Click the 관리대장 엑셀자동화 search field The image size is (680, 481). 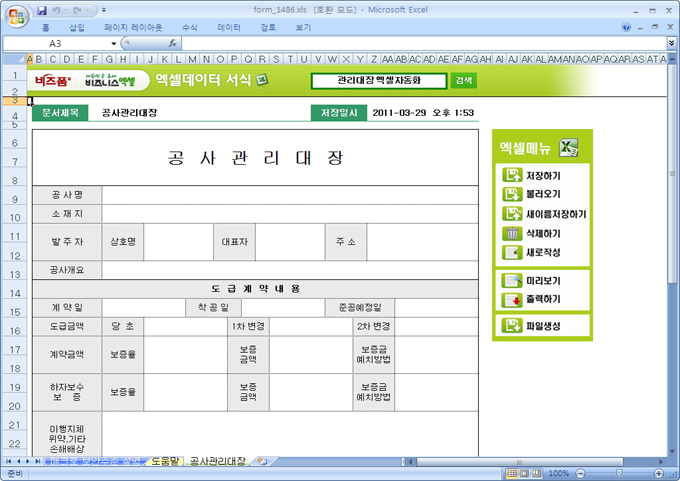point(379,80)
